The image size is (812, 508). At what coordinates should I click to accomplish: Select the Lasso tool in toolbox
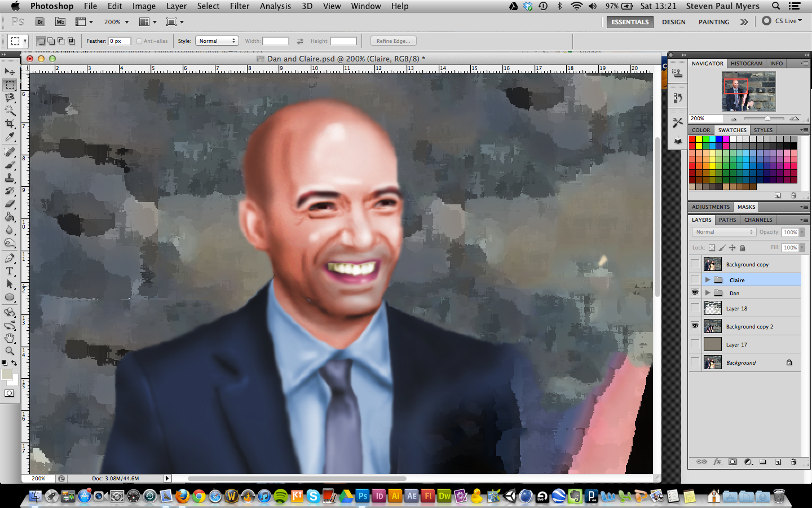pyautogui.click(x=10, y=98)
